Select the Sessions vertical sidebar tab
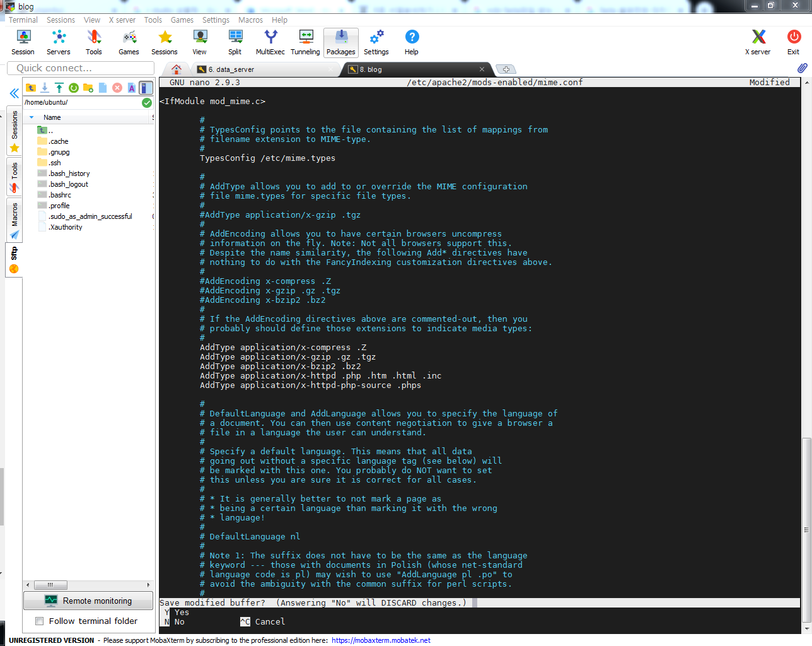 (14, 131)
